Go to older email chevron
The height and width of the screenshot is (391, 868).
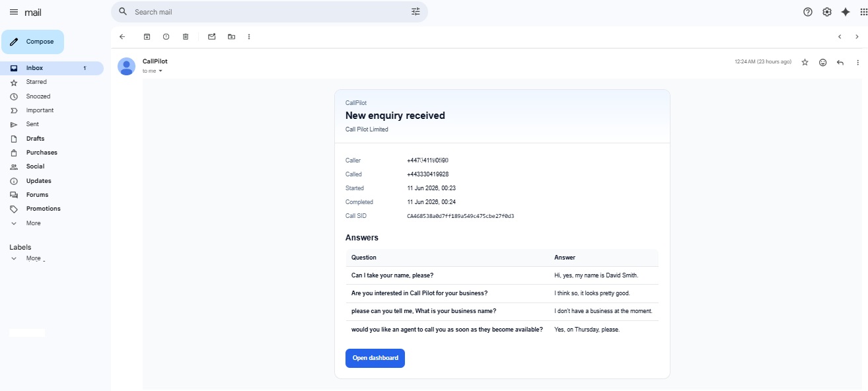pyautogui.click(x=857, y=37)
